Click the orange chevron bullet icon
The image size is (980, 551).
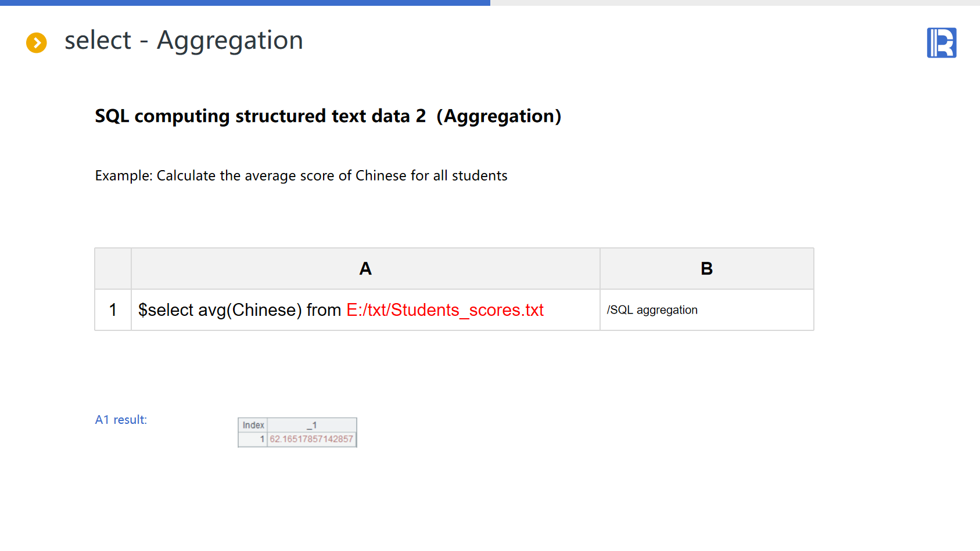point(37,42)
